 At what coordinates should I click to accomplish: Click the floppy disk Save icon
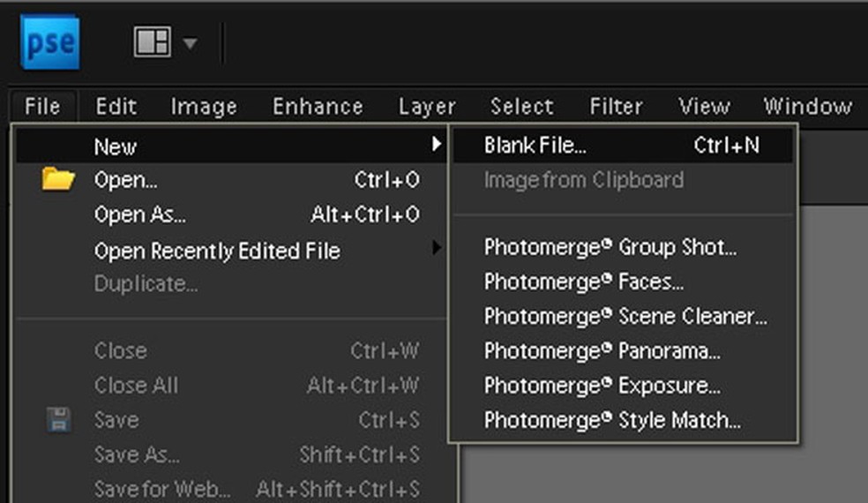tap(58, 420)
